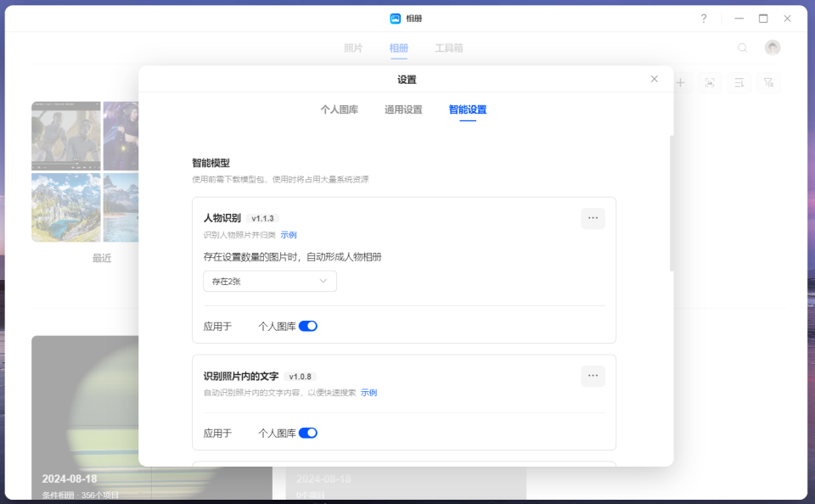Click the 智能模型 section heading
The width and height of the screenshot is (815, 504).
click(211, 163)
